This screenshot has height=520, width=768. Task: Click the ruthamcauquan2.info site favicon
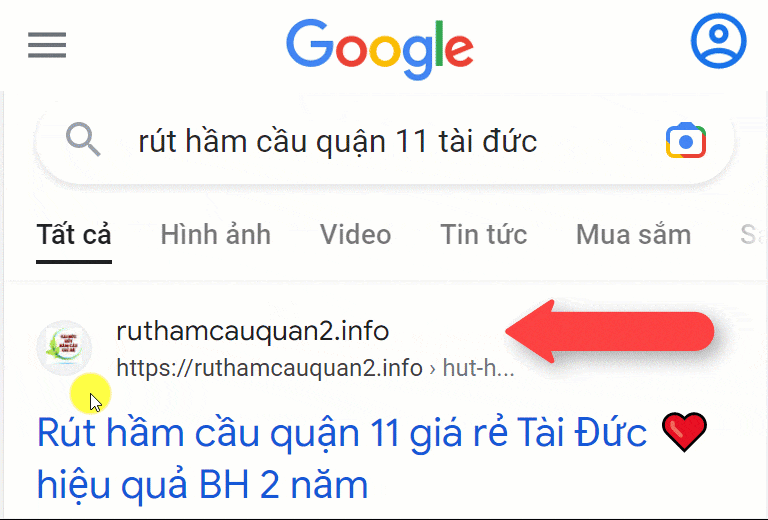(x=64, y=347)
